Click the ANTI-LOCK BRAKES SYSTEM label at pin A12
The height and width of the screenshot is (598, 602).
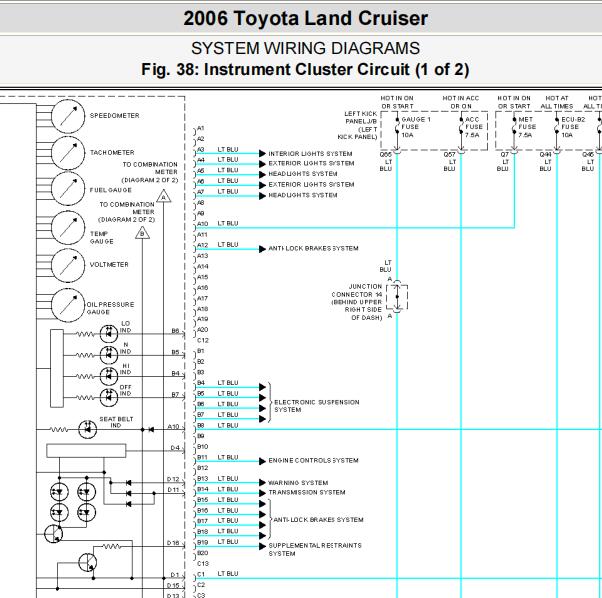tap(313, 248)
